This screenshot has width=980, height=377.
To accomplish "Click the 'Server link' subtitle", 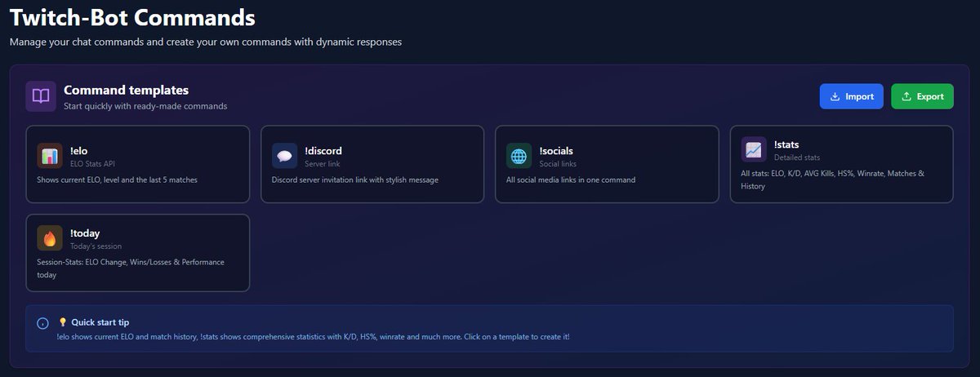I will point(323,164).
